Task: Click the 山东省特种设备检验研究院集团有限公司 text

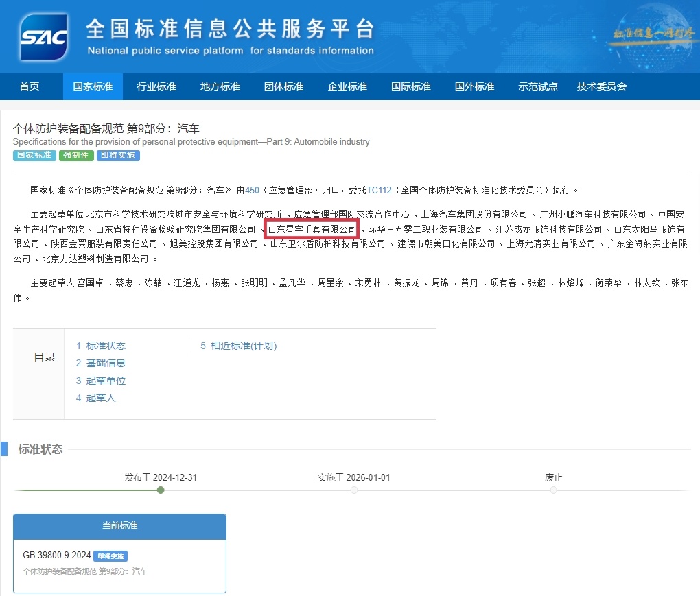Action: click(176, 229)
